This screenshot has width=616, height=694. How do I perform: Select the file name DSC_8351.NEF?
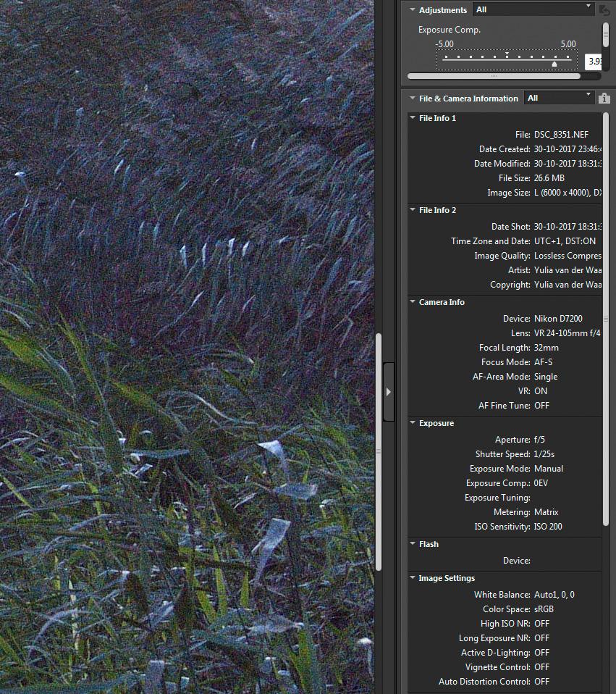(x=561, y=135)
